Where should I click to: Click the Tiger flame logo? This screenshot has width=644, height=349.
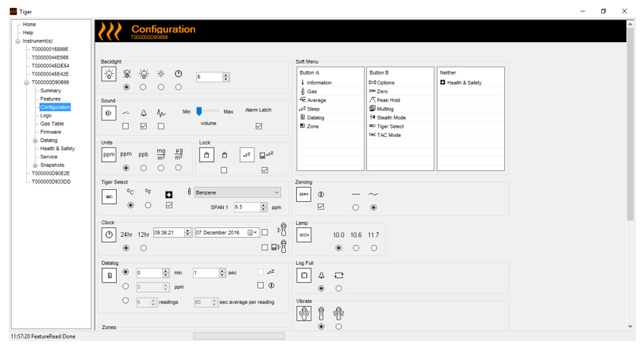(110, 31)
